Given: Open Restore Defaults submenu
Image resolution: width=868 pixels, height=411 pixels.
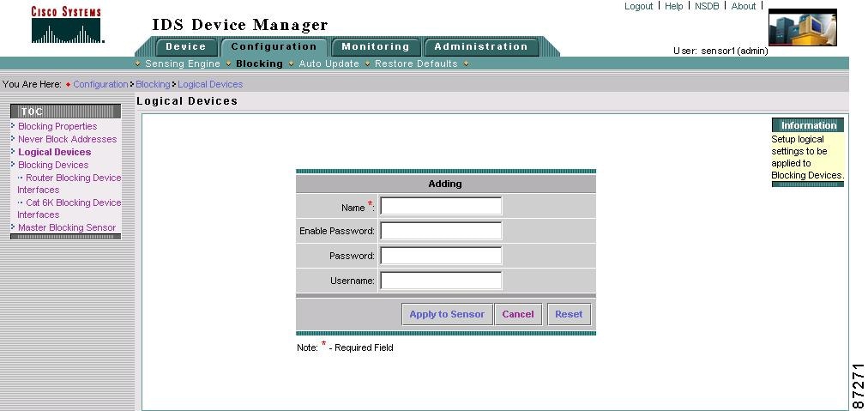Looking at the screenshot, I should (x=416, y=63).
